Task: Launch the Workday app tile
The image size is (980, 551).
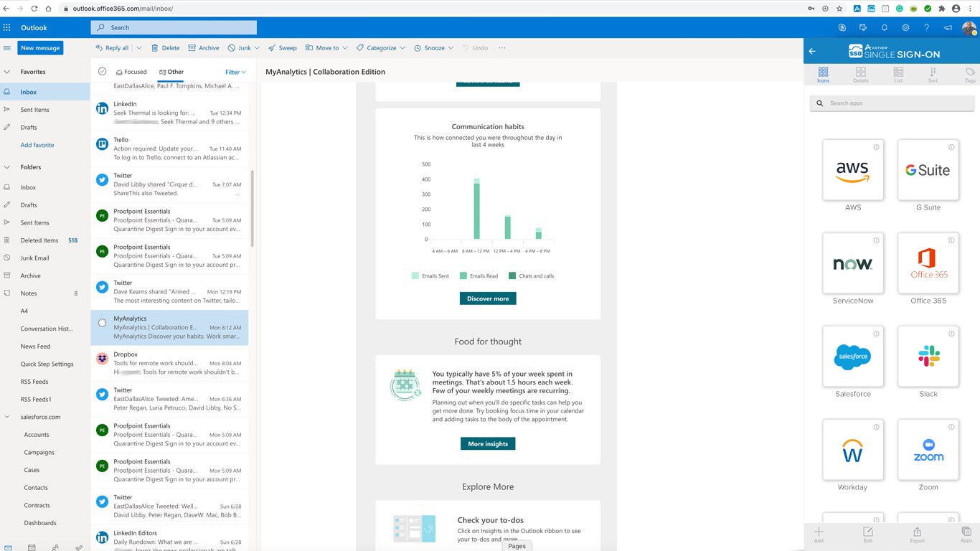Action: 853,450
